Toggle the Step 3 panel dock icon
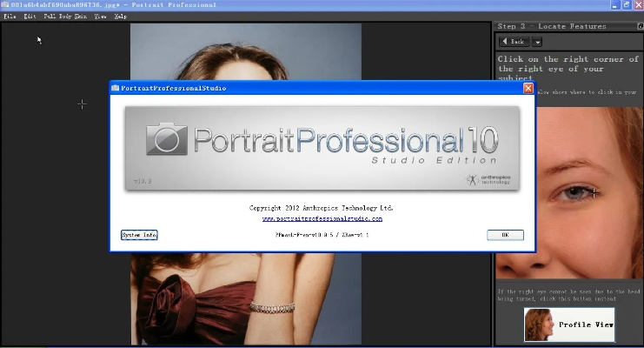 (640, 26)
